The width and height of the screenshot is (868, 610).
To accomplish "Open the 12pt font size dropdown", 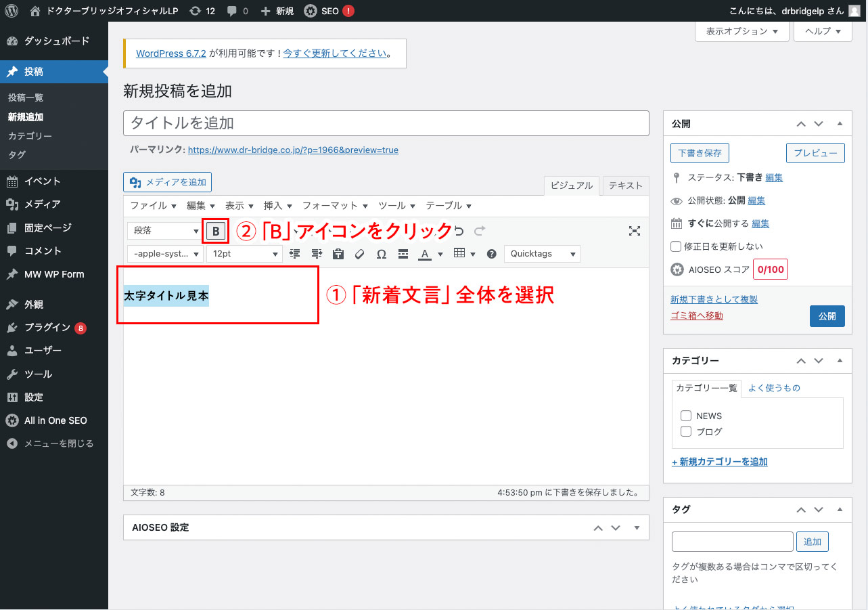I will pyautogui.click(x=244, y=254).
